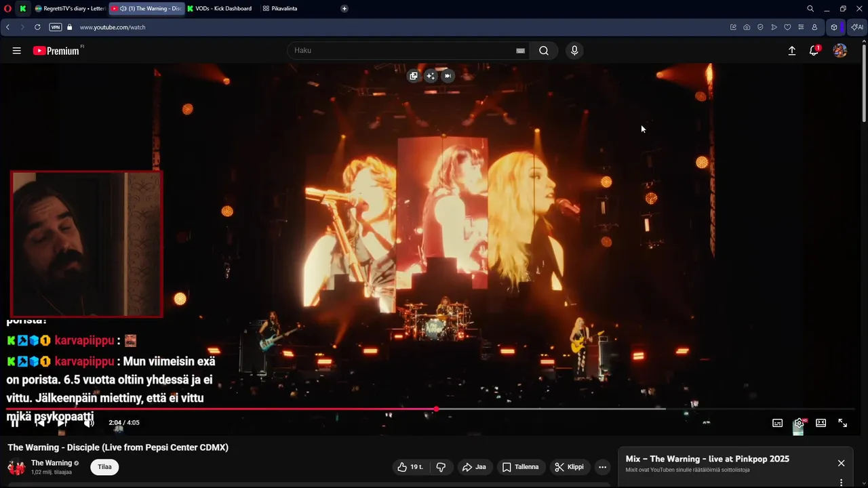Screen dimensions: 868x488
Task: Open Opera's edit/note page icon in toolbar
Action: [733, 27]
